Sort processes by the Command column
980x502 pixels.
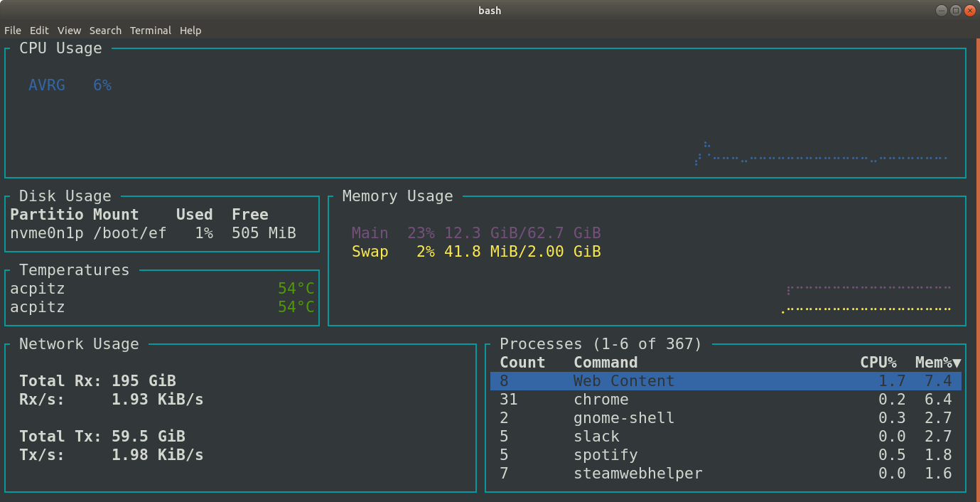coord(605,362)
